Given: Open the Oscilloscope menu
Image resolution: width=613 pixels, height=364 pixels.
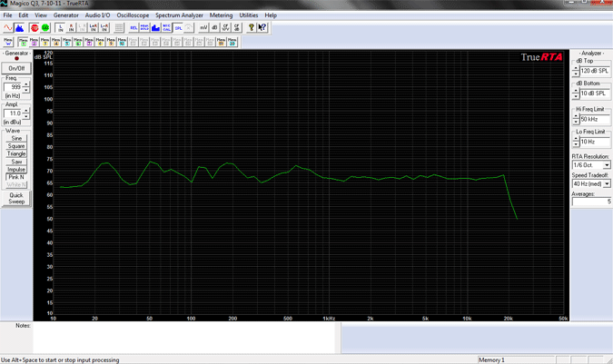Looking at the screenshot, I should point(133,15).
